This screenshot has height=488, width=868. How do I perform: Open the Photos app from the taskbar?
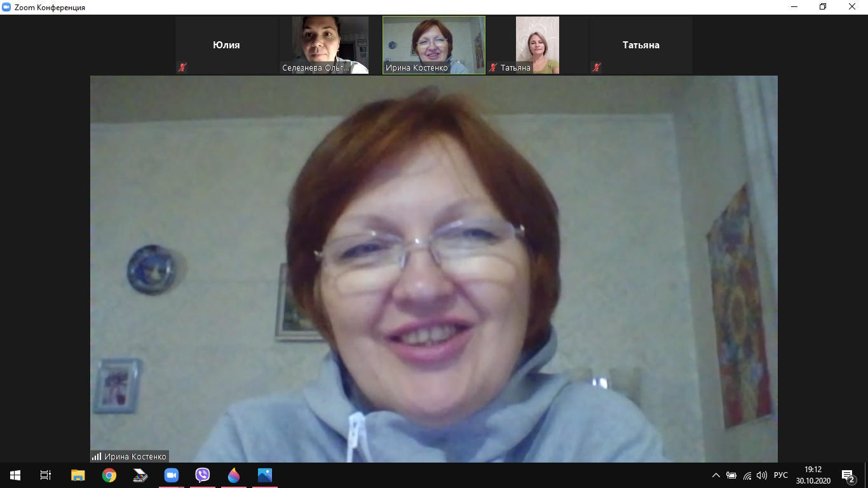(265, 475)
